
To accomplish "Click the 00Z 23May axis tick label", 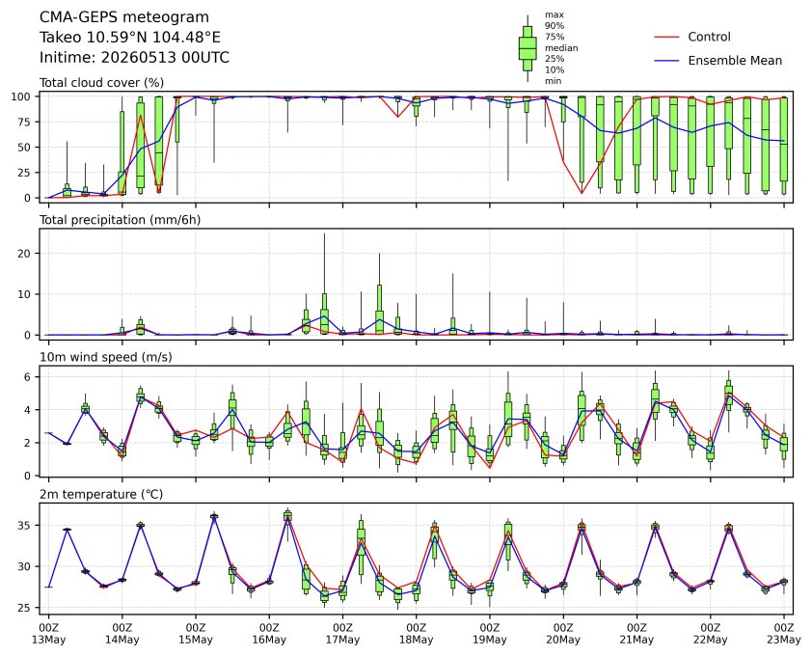I will [783, 634].
